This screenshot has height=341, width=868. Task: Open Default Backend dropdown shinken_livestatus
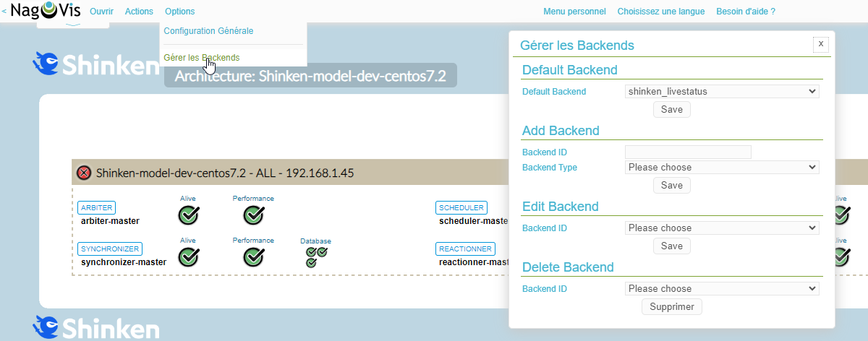tap(721, 92)
